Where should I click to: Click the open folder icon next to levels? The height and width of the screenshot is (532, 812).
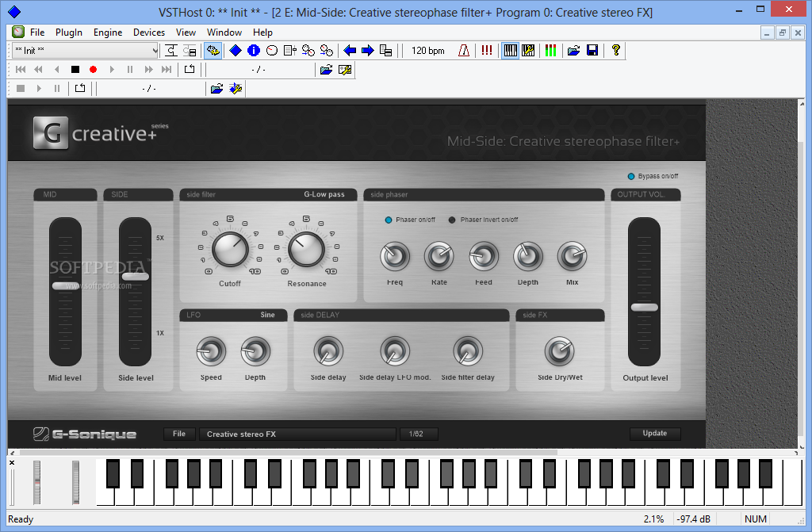pyautogui.click(x=574, y=50)
